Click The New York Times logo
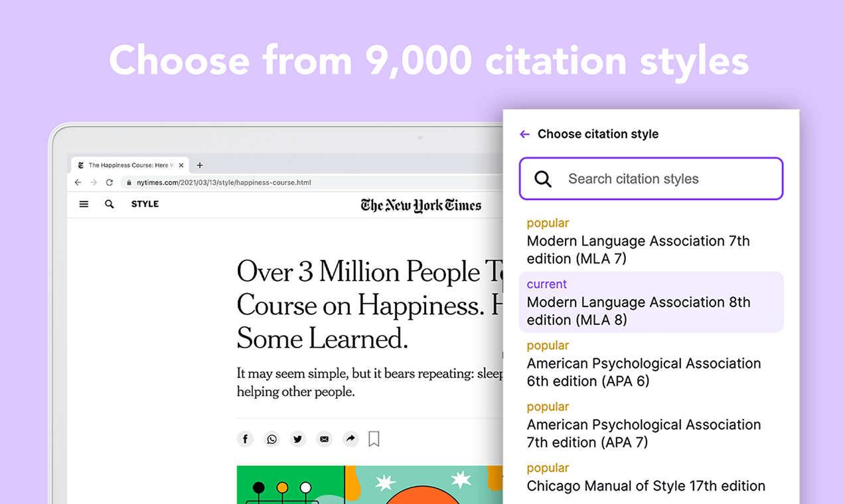This screenshot has width=843, height=504. tap(421, 205)
